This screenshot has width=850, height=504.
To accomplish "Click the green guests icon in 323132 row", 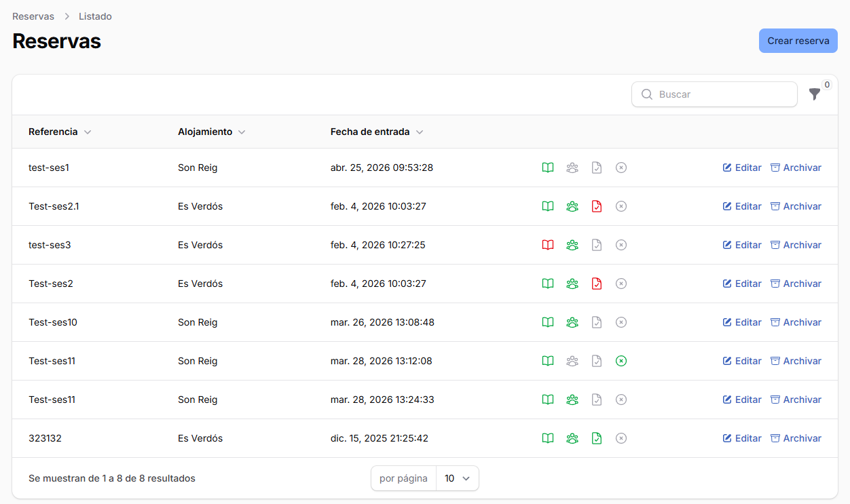I will point(572,438).
